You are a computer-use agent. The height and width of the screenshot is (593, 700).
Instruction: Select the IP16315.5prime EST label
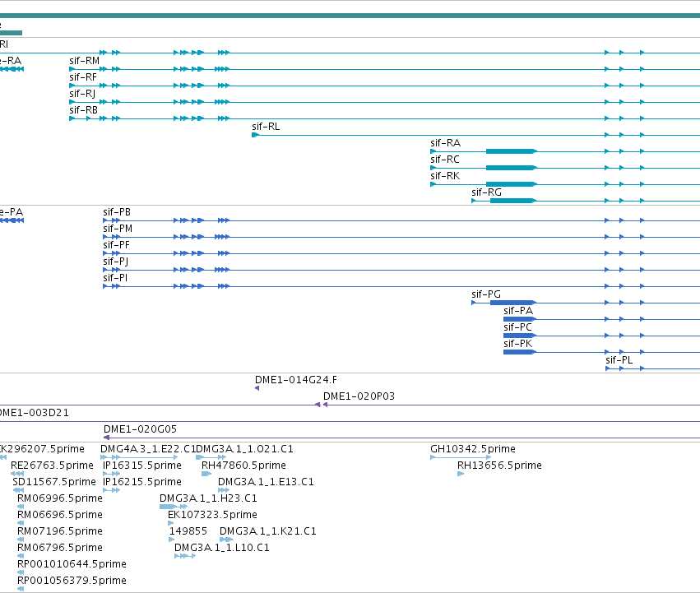(x=142, y=466)
